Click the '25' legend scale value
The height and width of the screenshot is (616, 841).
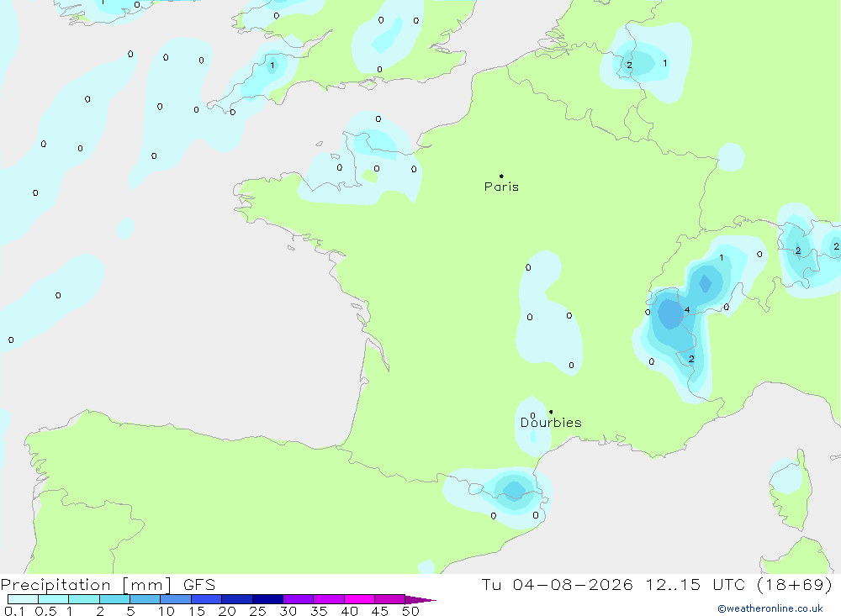pos(257,611)
